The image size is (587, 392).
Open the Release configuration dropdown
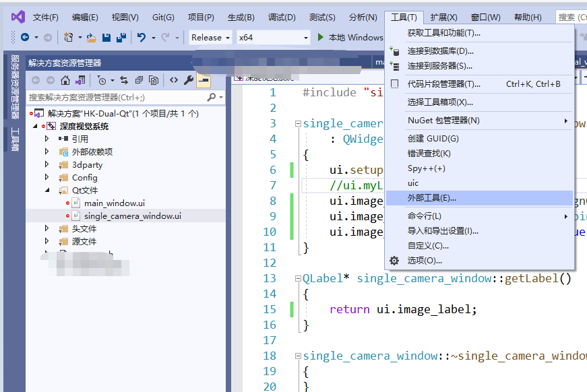tap(209, 38)
